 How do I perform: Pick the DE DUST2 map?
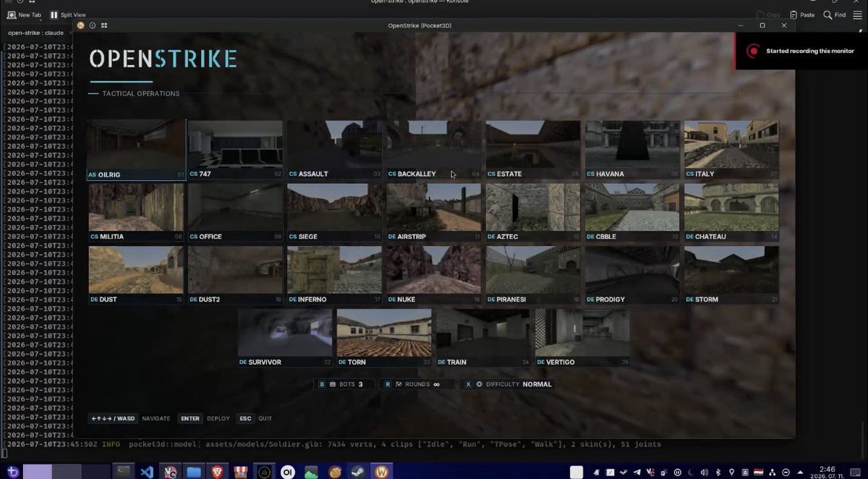pos(235,276)
